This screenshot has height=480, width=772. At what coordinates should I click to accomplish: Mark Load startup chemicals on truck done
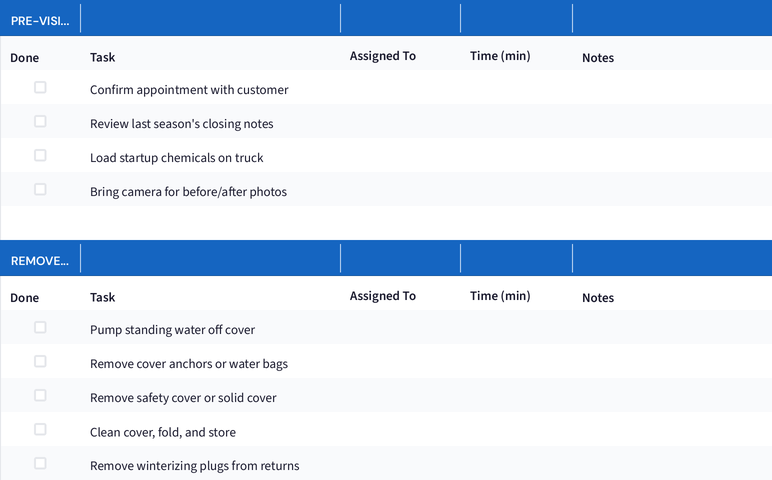pos(40,156)
